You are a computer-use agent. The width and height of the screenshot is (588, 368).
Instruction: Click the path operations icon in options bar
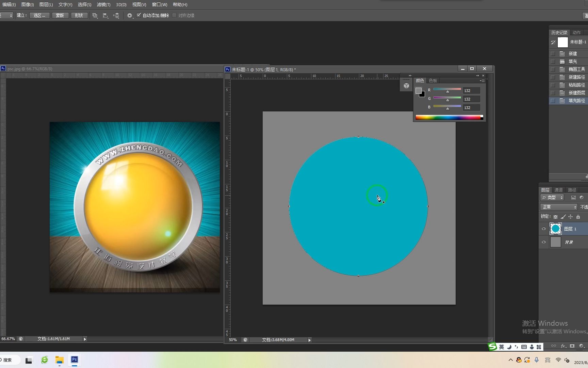(95, 16)
